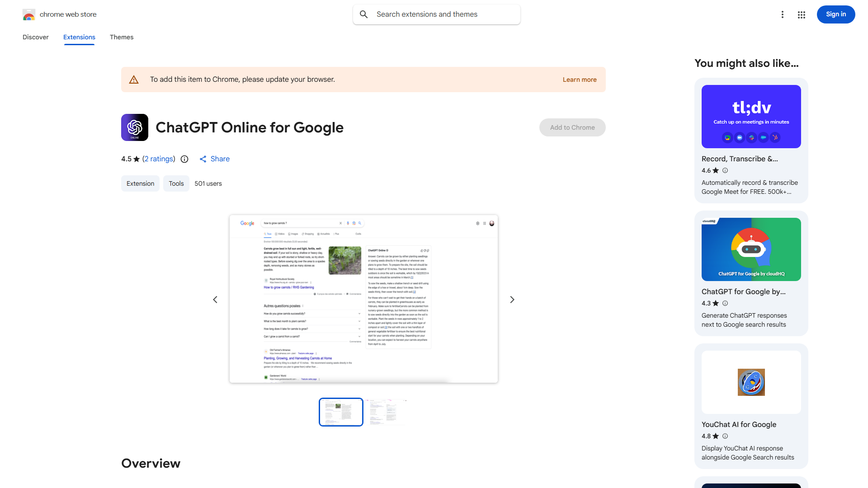Open rating info icon beside 4.5 stars
Image resolution: width=868 pixels, height=488 pixels.
click(184, 159)
